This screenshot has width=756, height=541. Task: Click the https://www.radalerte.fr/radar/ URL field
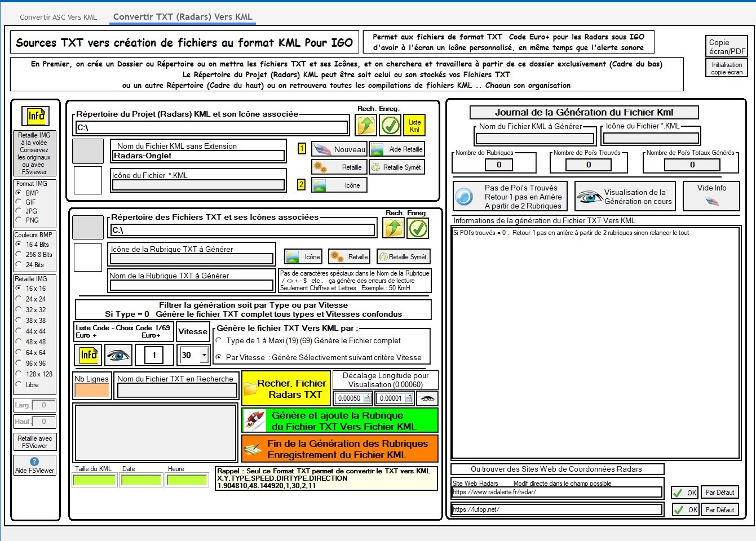point(557,492)
